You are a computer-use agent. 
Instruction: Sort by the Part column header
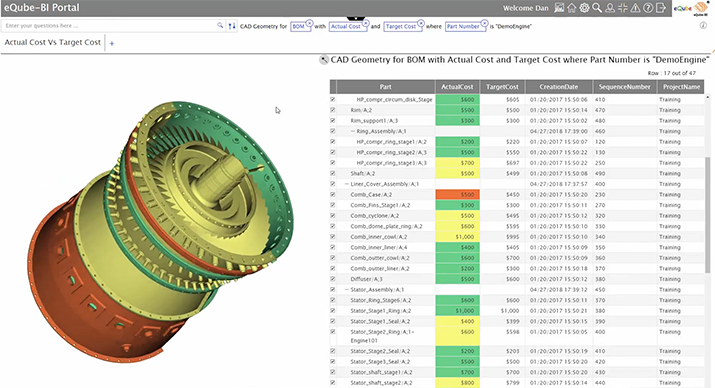pyautogui.click(x=385, y=87)
